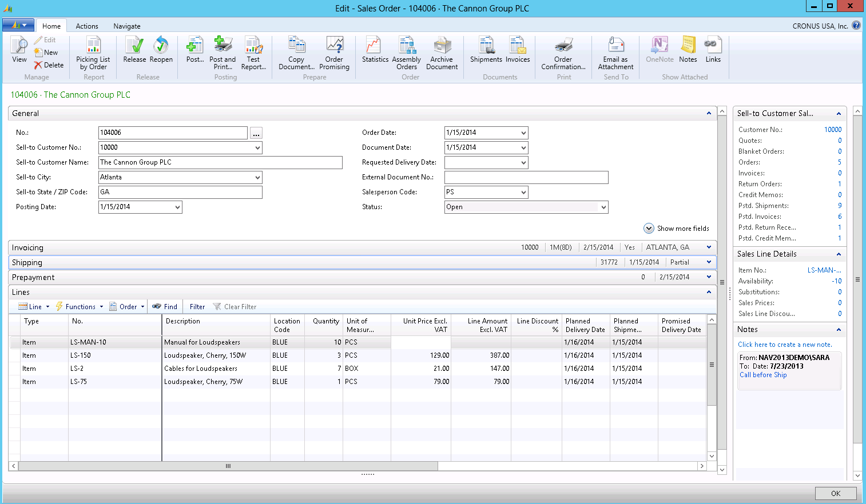Open Document Date dropdown
Viewport: 866px width, 504px height.
(x=523, y=147)
